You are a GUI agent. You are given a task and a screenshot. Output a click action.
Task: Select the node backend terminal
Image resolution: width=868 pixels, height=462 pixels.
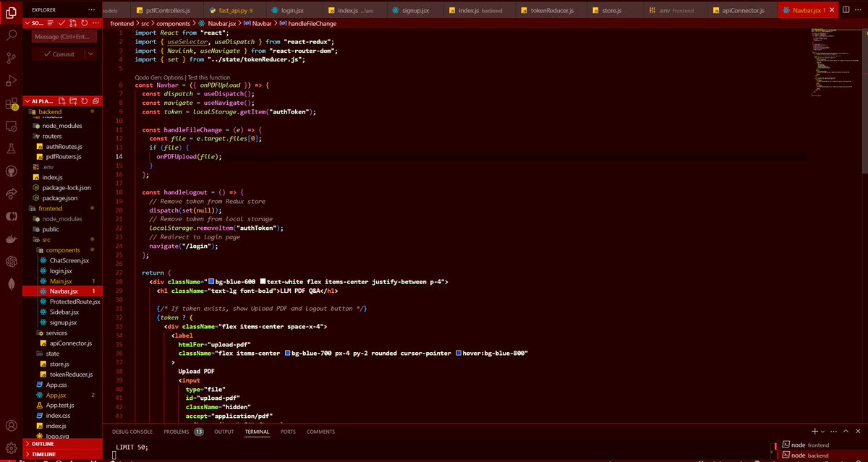click(x=803, y=455)
